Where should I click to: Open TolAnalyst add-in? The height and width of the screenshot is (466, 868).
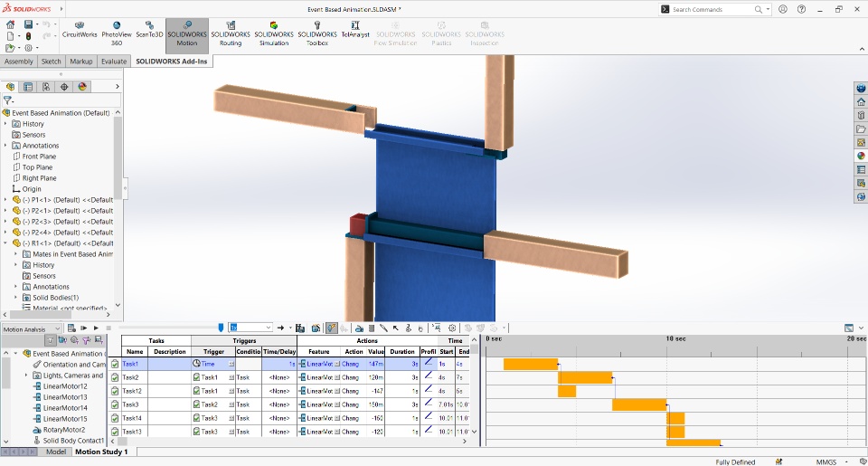(354, 30)
